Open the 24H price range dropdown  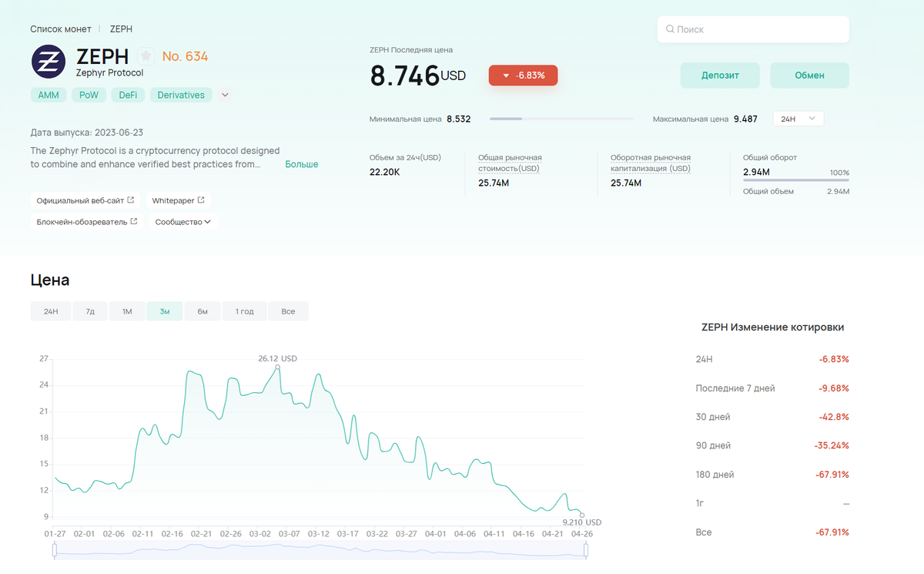coord(798,119)
